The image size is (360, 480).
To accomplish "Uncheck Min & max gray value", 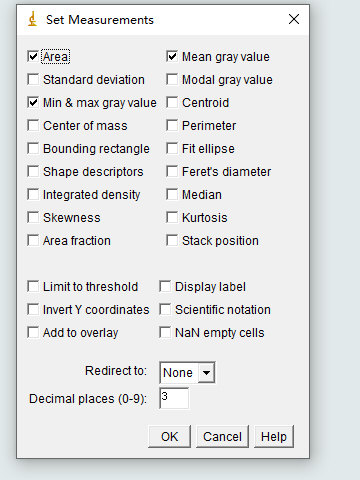I will (x=33, y=102).
